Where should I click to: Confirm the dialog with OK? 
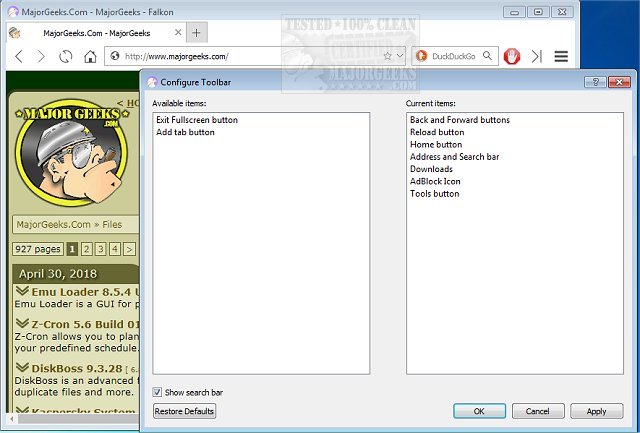point(479,411)
